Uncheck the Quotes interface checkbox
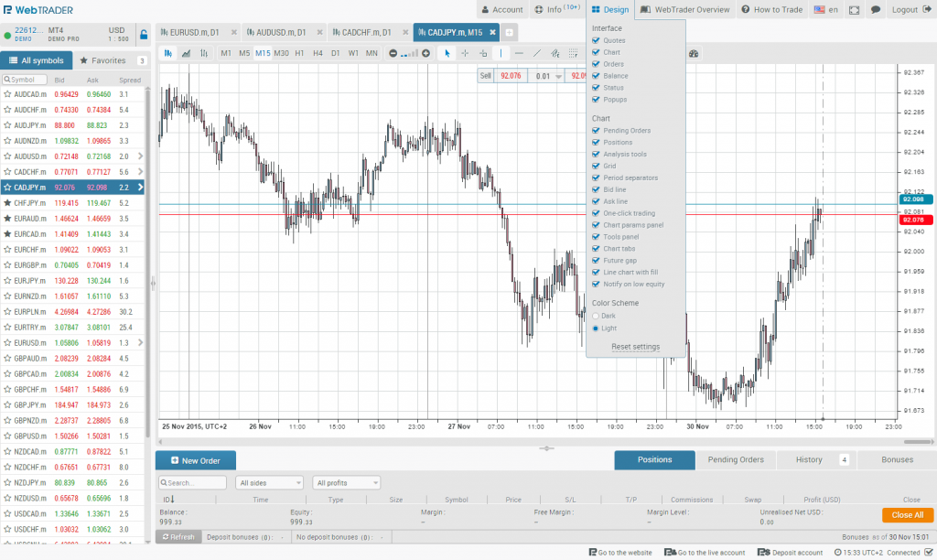This screenshot has width=937, height=560. click(x=596, y=40)
